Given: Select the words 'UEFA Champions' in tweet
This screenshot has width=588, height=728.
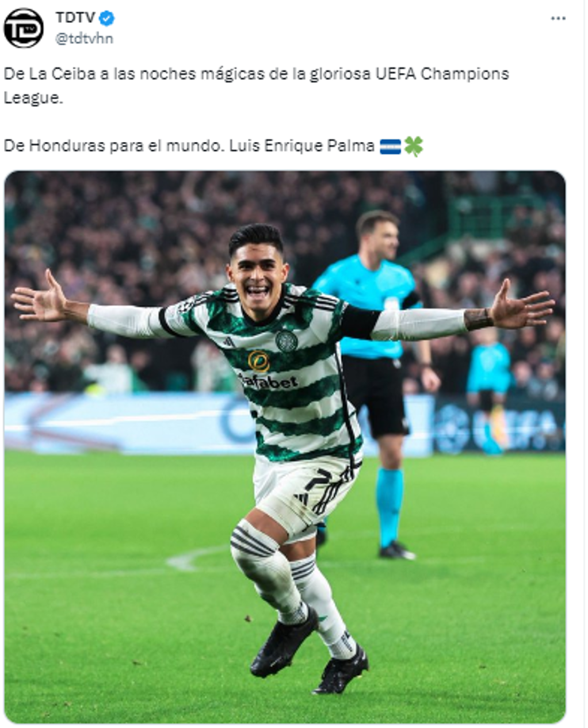Looking at the screenshot, I should point(442,74).
